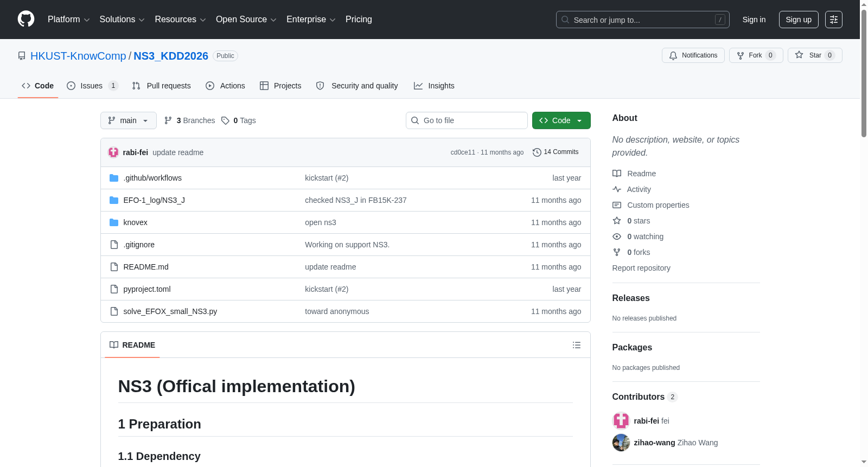Expand the Platform menu
Image resolution: width=868 pixels, height=467 pixels.
click(x=69, y=20)
